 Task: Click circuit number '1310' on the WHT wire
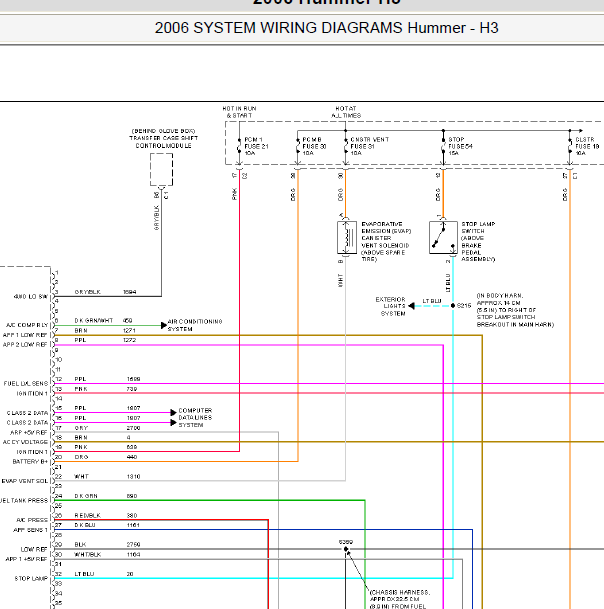133,477
